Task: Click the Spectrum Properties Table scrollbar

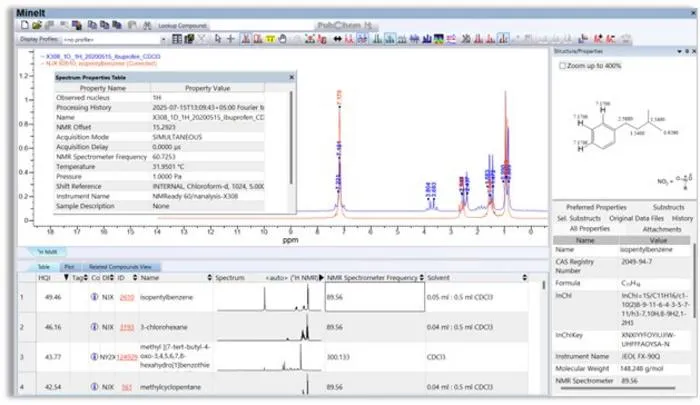Action: click(x=291, y=138)
